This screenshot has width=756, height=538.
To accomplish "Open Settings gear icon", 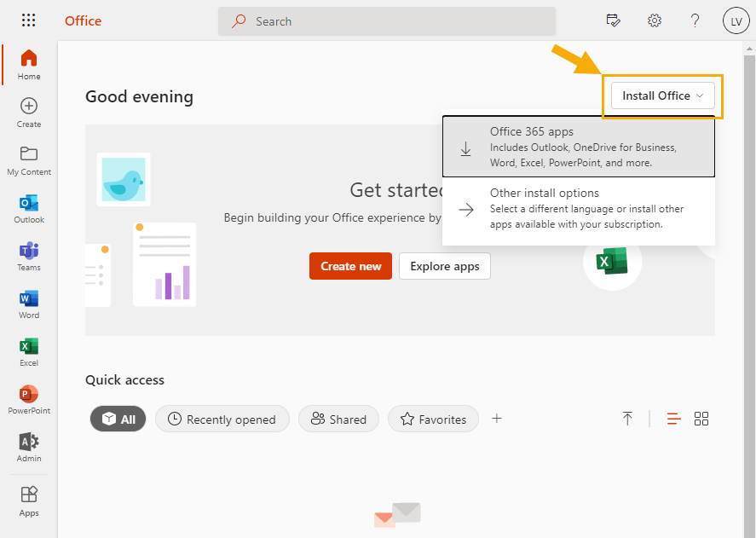I will pyautogui.click(x=655, y=20).
